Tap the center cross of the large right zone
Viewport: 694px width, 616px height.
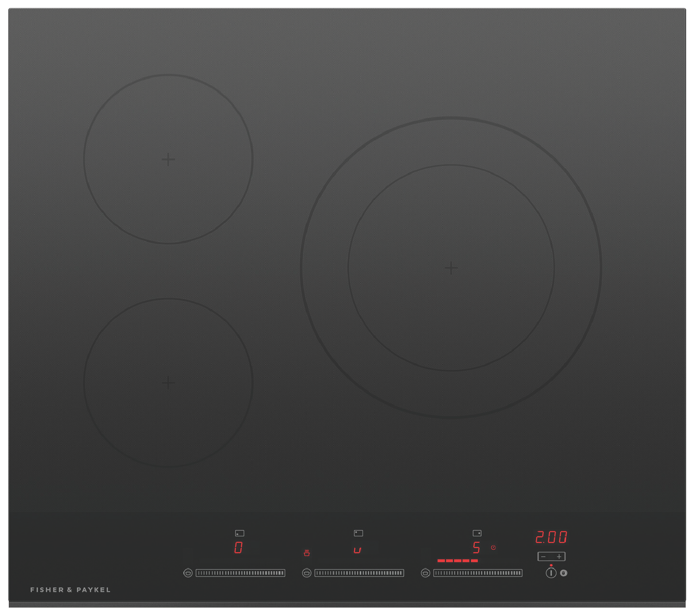pyautogui.click(x=451, y=268)
